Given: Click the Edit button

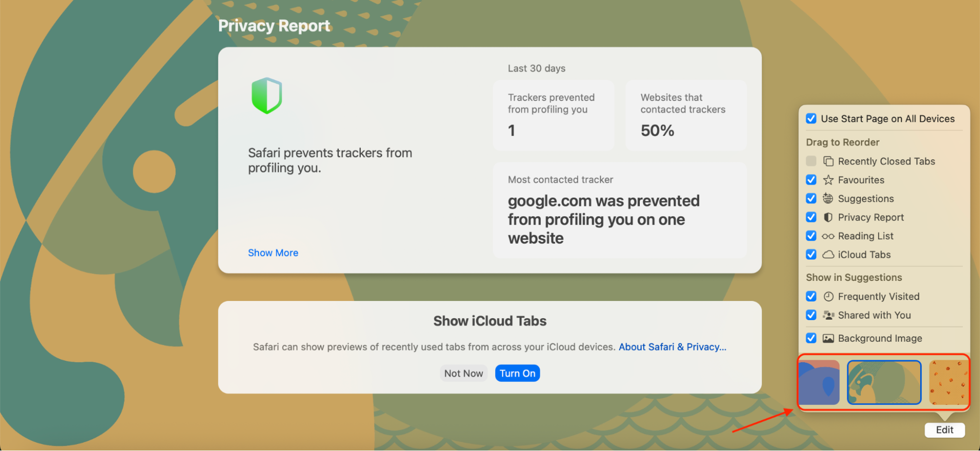Looking at the screenshot, I should click(x=944, y=430).
